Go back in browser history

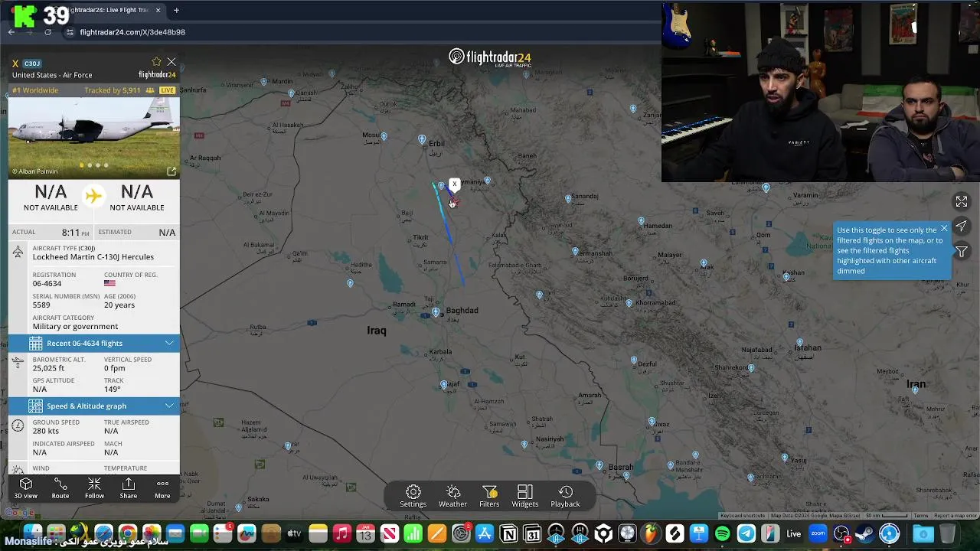coord(11,32)
